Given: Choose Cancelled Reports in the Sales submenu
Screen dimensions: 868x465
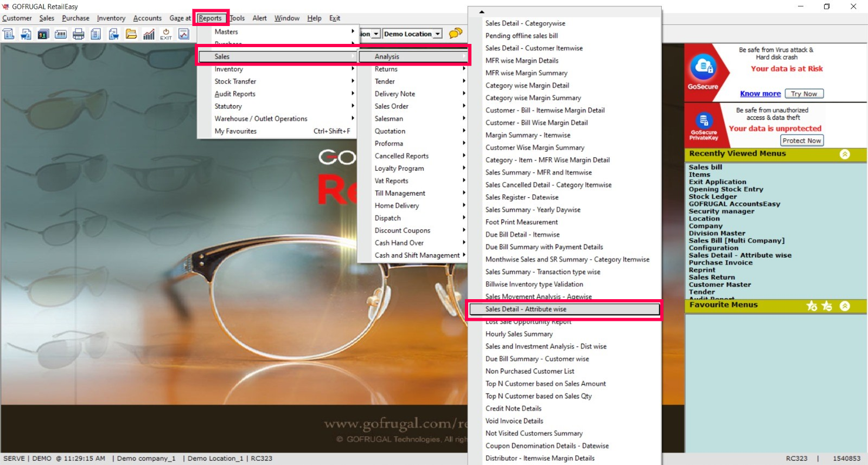Looking at the screenshot, I should tap(413, 156).
